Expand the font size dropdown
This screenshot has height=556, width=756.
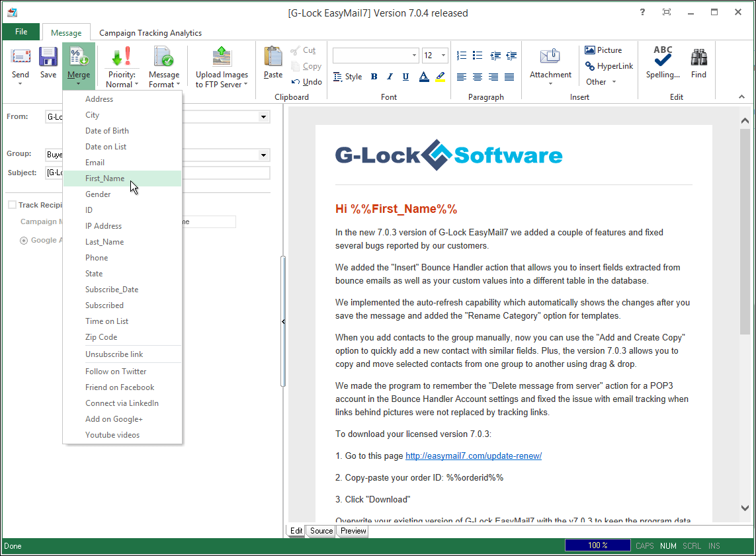click(442, 55)
